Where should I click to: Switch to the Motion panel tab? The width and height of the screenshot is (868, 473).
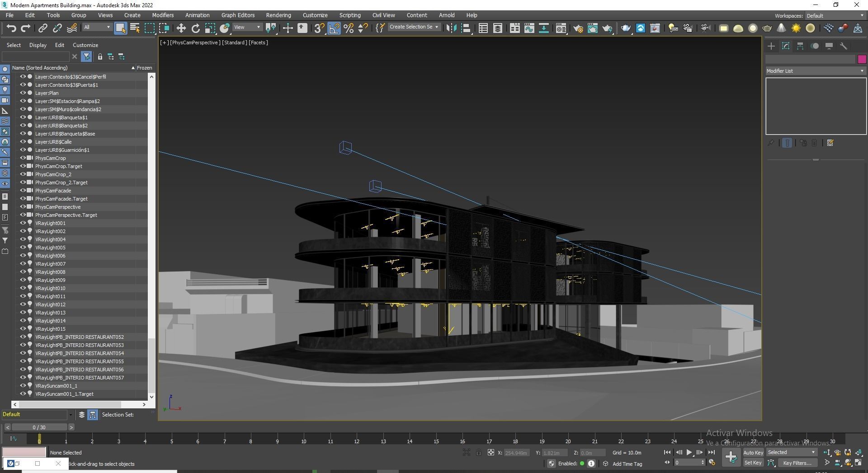tap(815, 46)
